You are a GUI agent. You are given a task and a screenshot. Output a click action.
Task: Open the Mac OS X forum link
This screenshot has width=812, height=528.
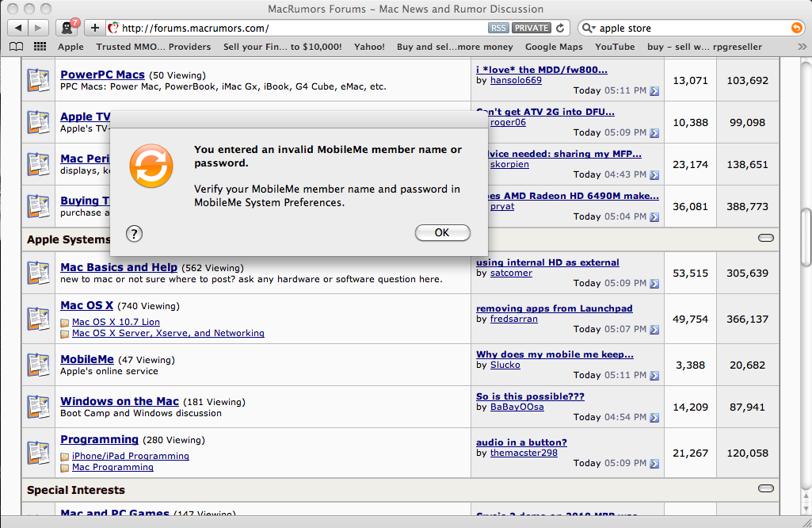point(86,306)
